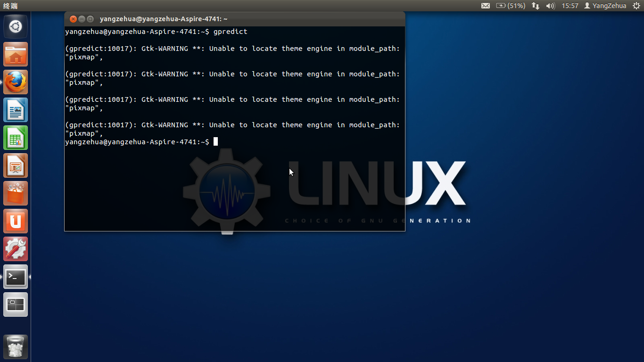Open Ubuntu One launcher icon
Image resolution: width=644 pixels, height=362 pixels.
(16, 221)
